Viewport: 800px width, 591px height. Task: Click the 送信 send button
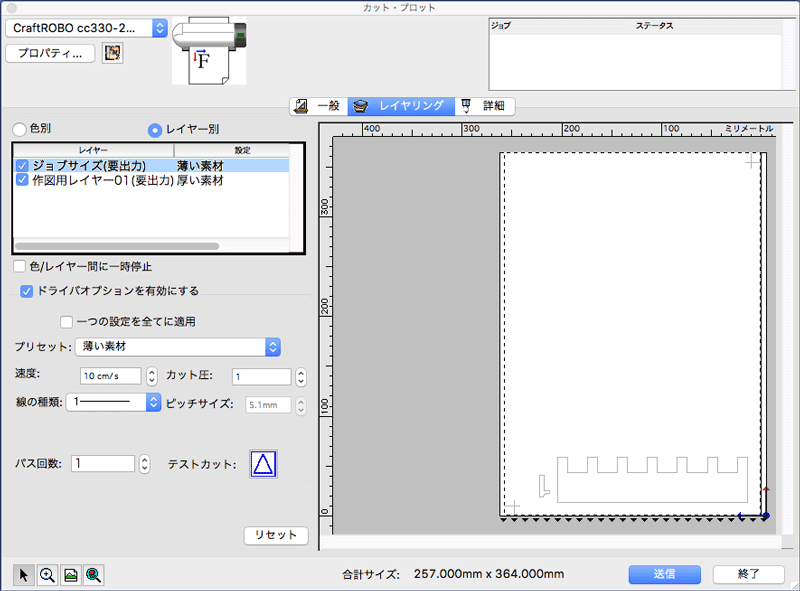(664, 574)
